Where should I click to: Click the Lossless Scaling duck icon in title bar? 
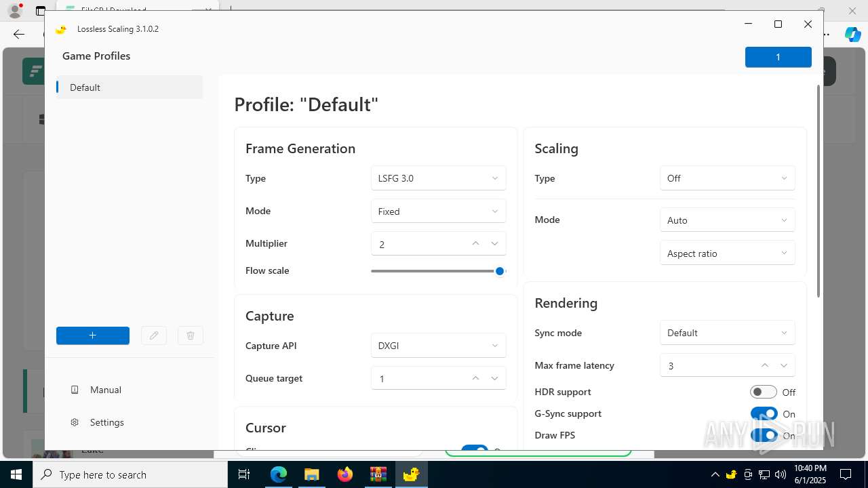coord(61,29)
